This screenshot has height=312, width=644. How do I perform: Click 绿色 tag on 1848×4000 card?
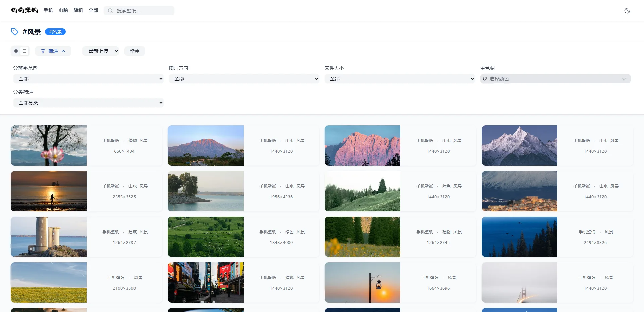click(289, 232)
